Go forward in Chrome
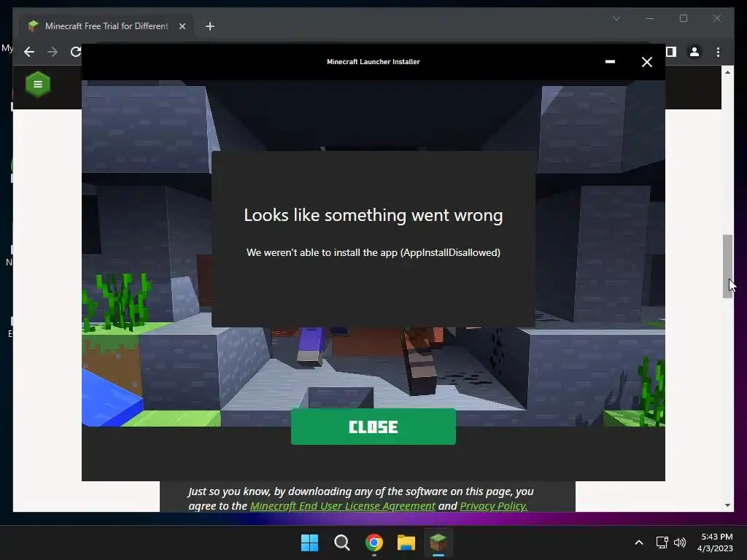The height and width of the screenshot is (560, 747). [x=53, y=52]
